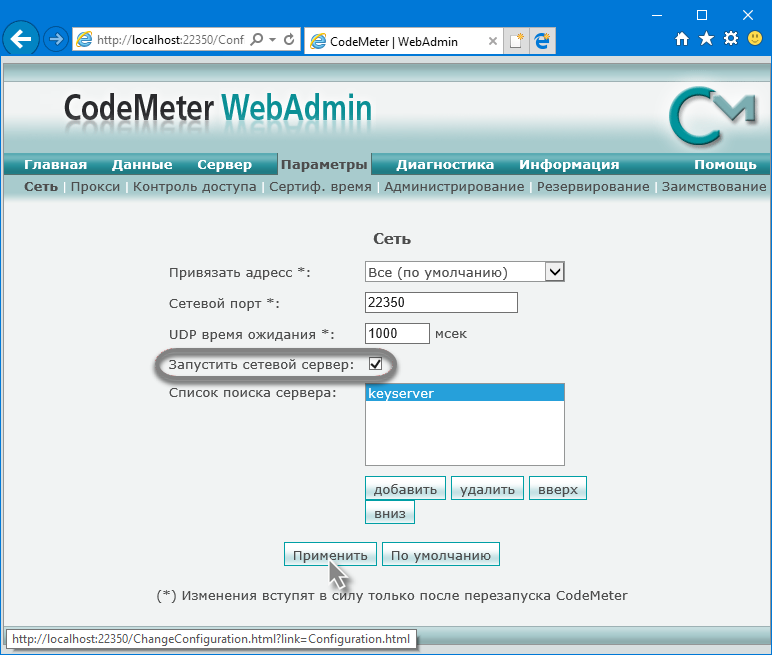The height and width of the screenshot is (655, 772).
Task: Click the smiley feedback icon
Action: point(755,38)
